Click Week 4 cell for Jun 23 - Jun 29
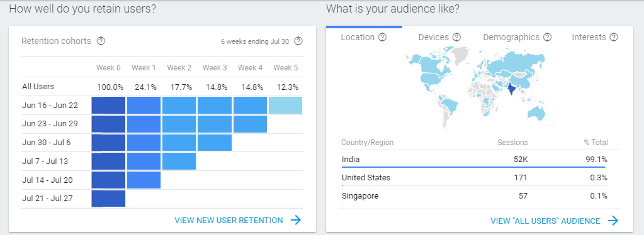644x235 pixels. [x=250, y=124]
